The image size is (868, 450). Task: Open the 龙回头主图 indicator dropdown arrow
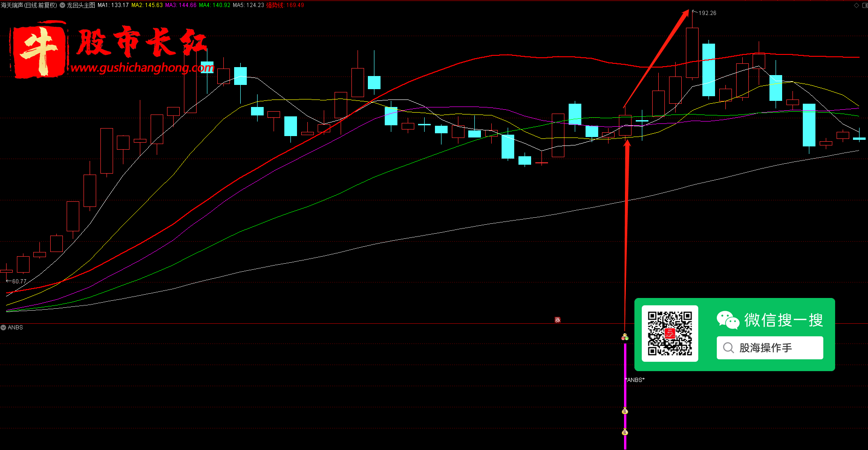click(62, 5)
